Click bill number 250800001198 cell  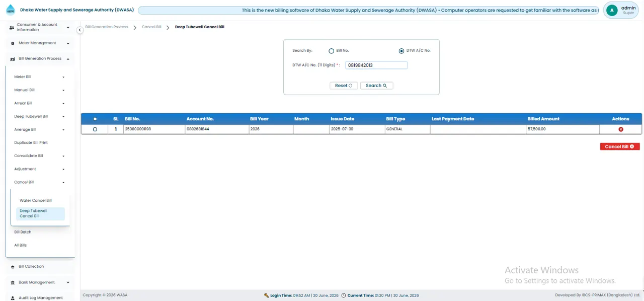click(x=154, y=129)
